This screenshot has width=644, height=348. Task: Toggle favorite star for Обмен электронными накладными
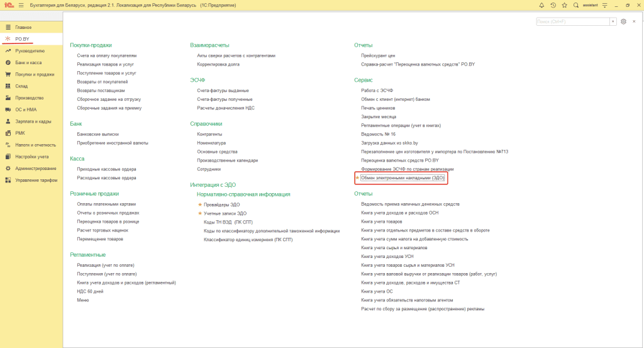click(x=357, y=178)
